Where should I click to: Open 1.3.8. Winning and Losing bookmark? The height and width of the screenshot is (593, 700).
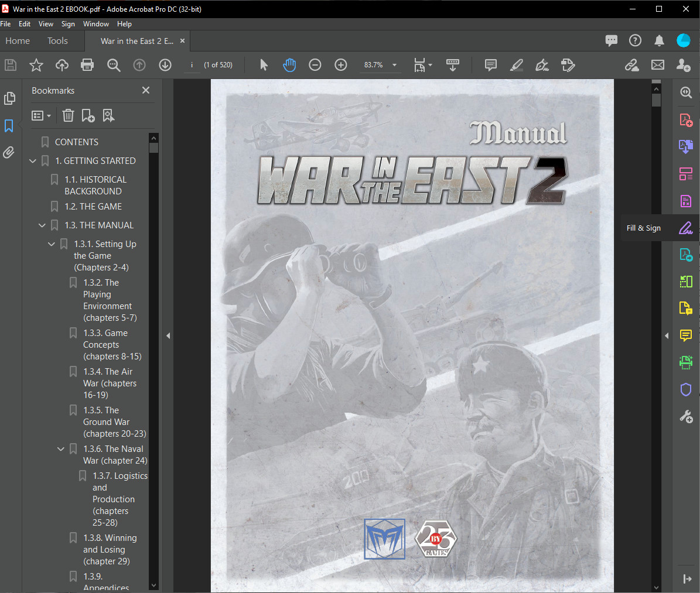(x=110, y=550)
